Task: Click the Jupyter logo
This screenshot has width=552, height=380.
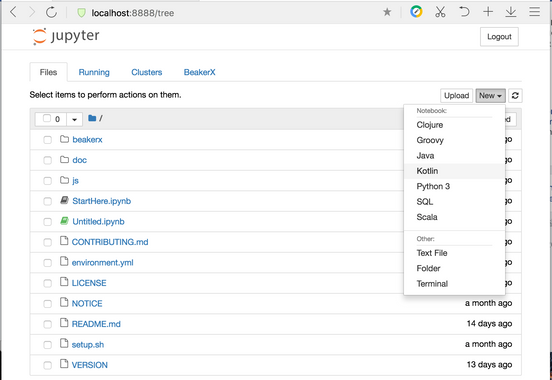Action: click(x=66, y=36)
